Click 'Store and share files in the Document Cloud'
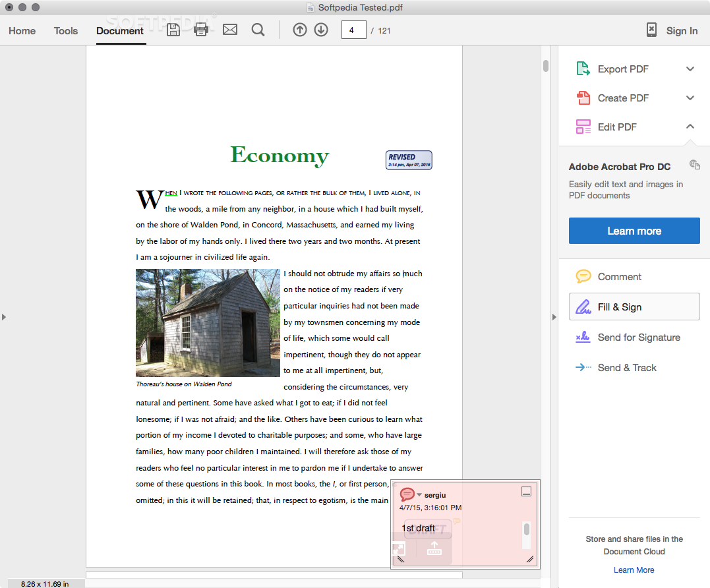Viewport: 710px width, 588px height. (634, 545)
